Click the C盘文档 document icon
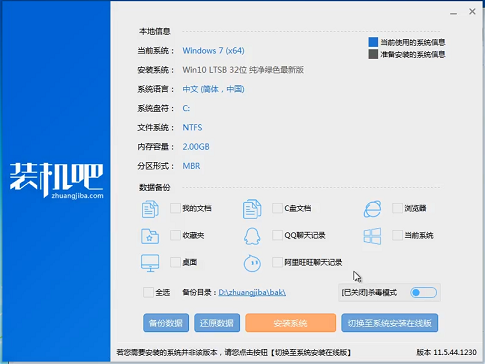The width and height of the screenshot is (485, 364). point(252,209)
